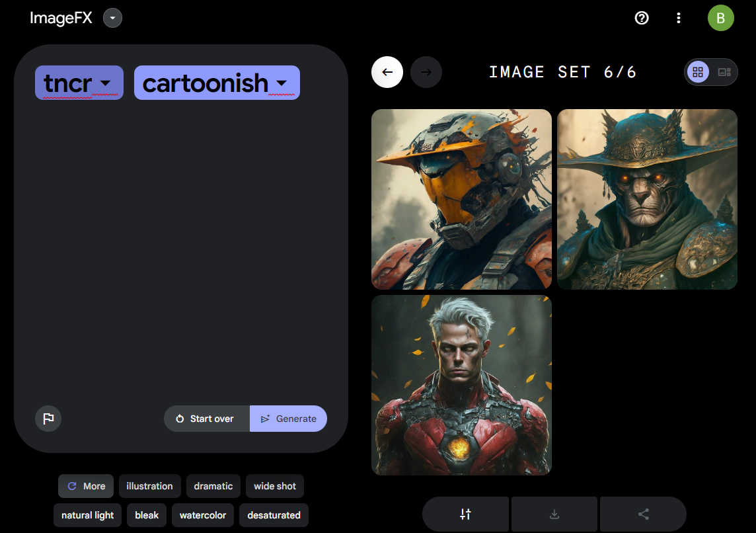Click the 'IMAGE SET 6/6' label
The height and width of the screenshot is (533, 756).
(562, 72)
